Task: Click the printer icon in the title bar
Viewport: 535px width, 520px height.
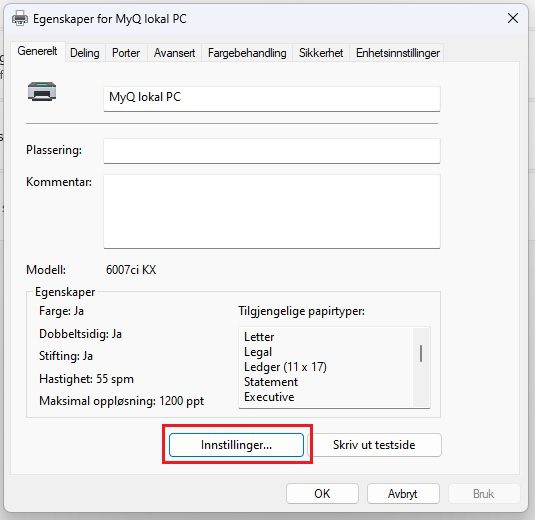Action: (20, 18)
